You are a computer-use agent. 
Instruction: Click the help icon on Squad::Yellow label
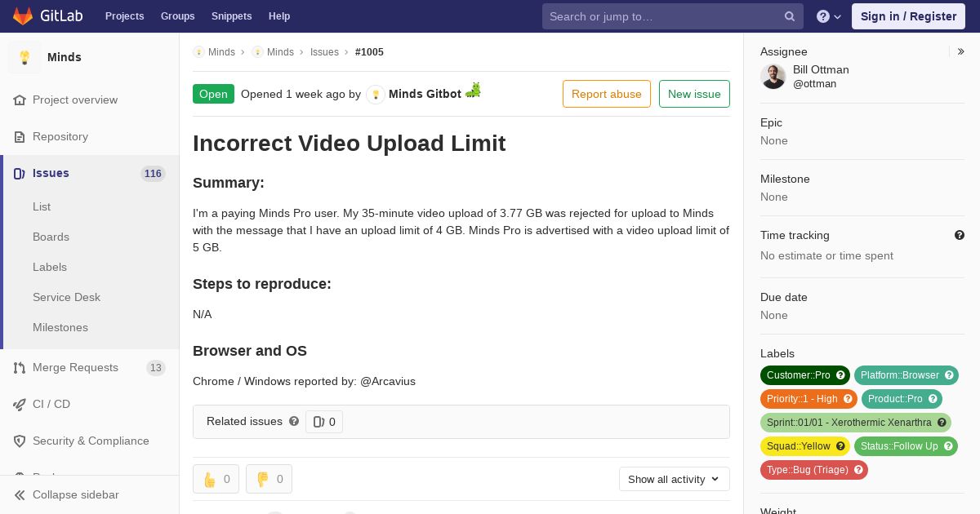tap(840, 446)
